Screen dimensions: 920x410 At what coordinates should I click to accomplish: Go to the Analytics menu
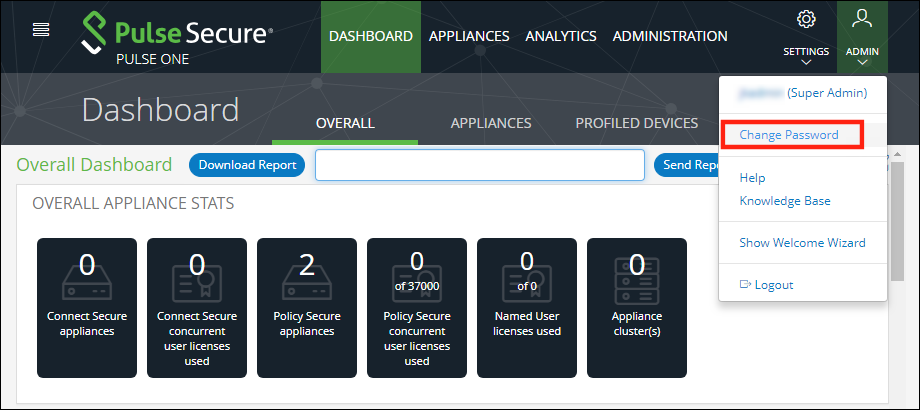(561, 36)
